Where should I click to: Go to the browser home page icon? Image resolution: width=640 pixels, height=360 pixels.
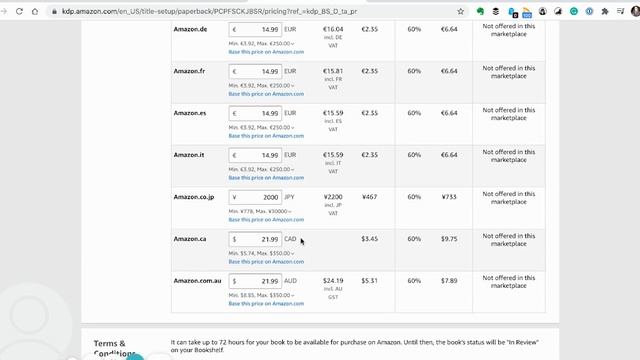pos(35,11)
